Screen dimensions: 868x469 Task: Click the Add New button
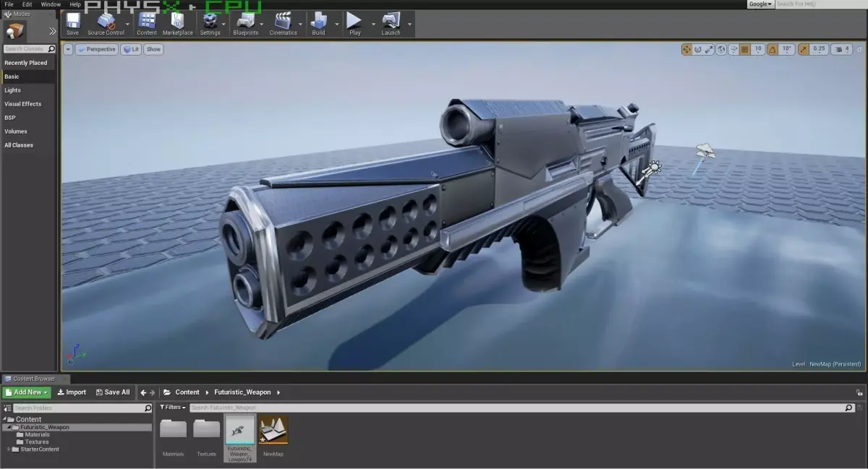click(x=26, y=392)
